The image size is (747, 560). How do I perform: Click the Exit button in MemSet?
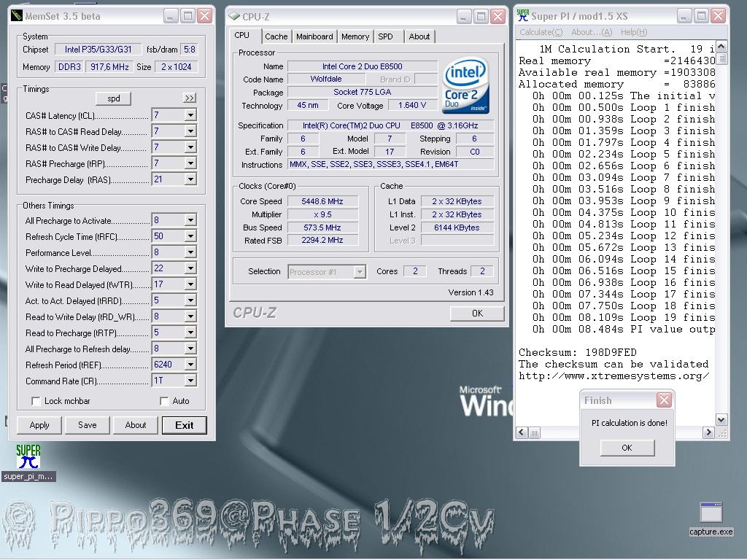(x=185, y=425)
